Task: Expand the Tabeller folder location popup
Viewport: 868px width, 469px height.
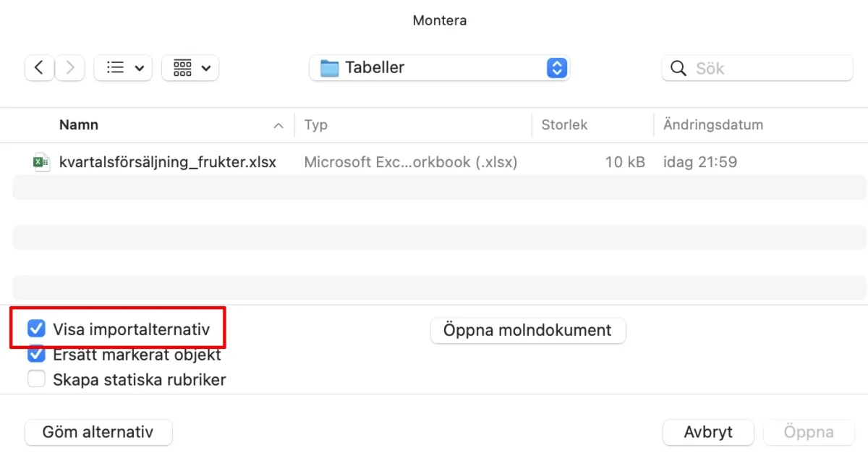Action: click(556, 68)
